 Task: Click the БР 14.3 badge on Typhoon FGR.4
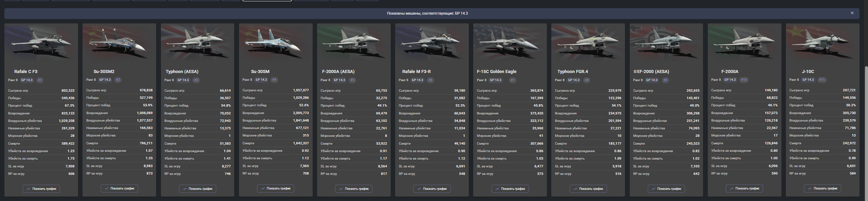(x=574, y=80)
